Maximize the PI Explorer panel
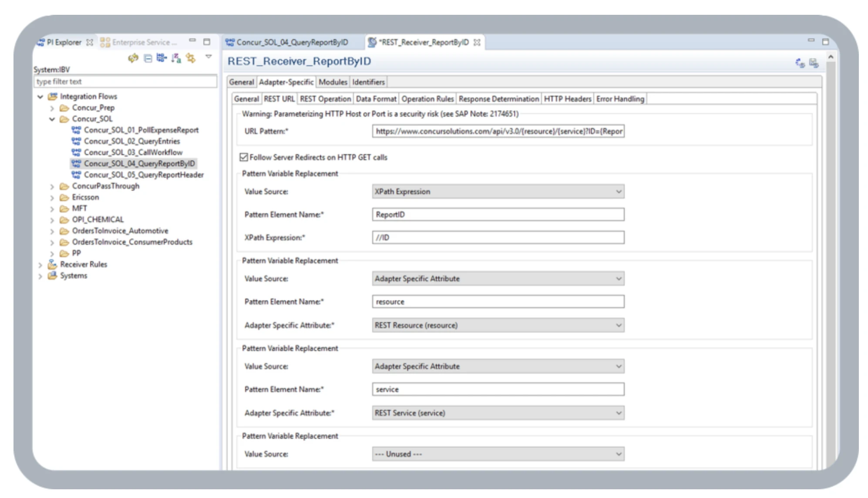Viewport: 868px width, 498px height. (207, 42)
